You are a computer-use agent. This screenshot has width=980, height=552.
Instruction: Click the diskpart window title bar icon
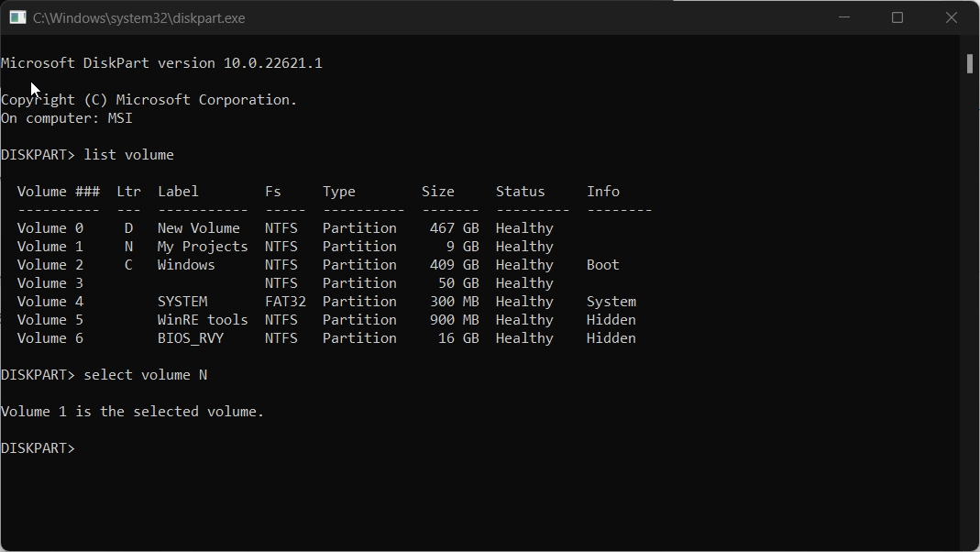click(x=17, y=17)
